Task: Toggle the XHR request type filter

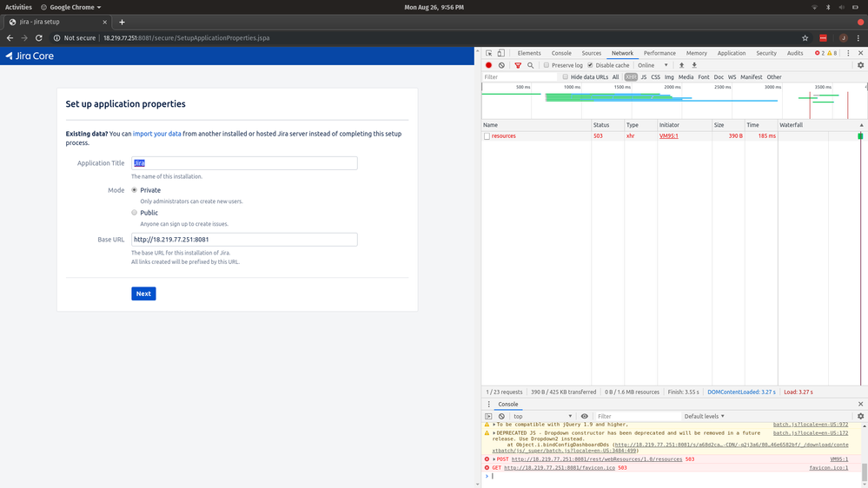Action: 631,77
